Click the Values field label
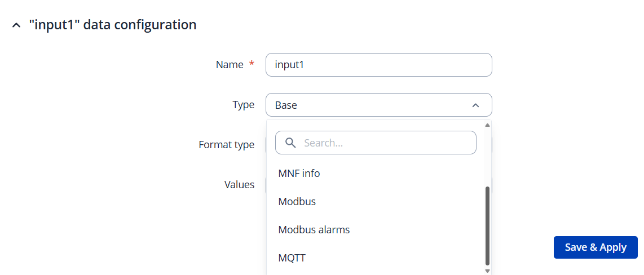The height and width of the screenshot is (275, 644). 239,185
